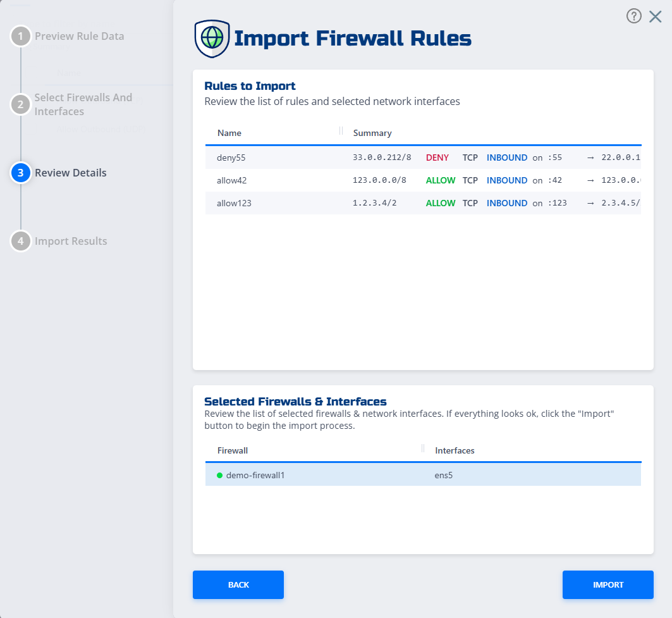
Task: Go to Select Firewalls And Interfaces step
Action: pos(82,104)
